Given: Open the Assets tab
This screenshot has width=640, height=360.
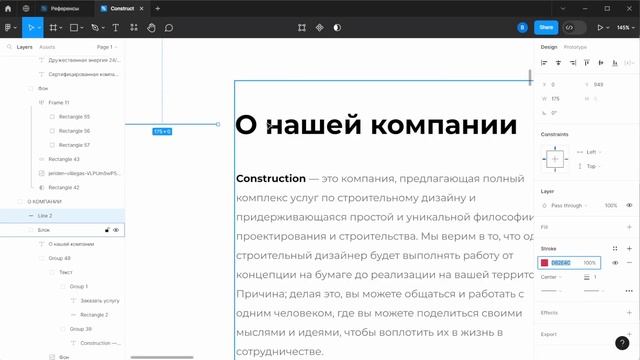Looking at the screenshot, I should pyautogui.click(x=47, y=47).
